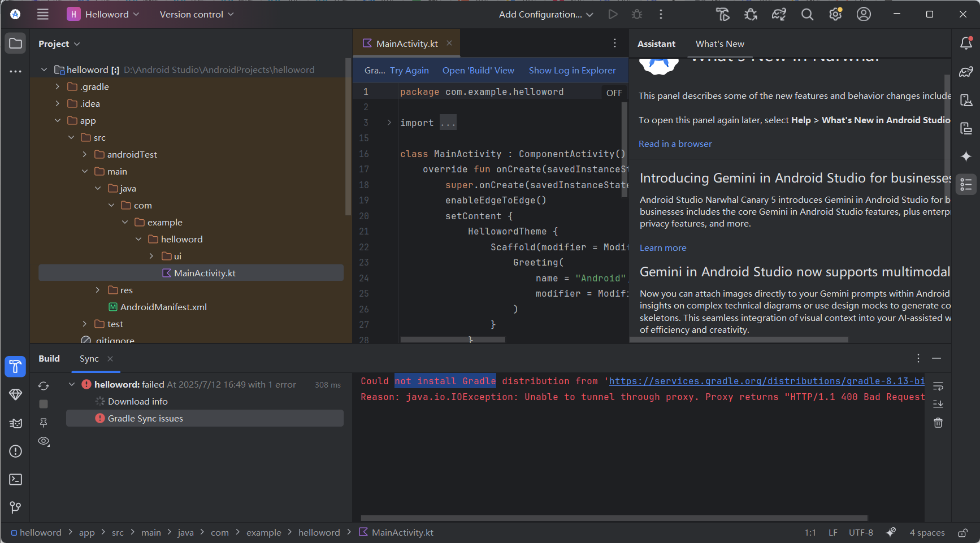The height and width of the screenshot is (543, 980).
Task: Expand the .gradle folder
Action: click(57, 86)
